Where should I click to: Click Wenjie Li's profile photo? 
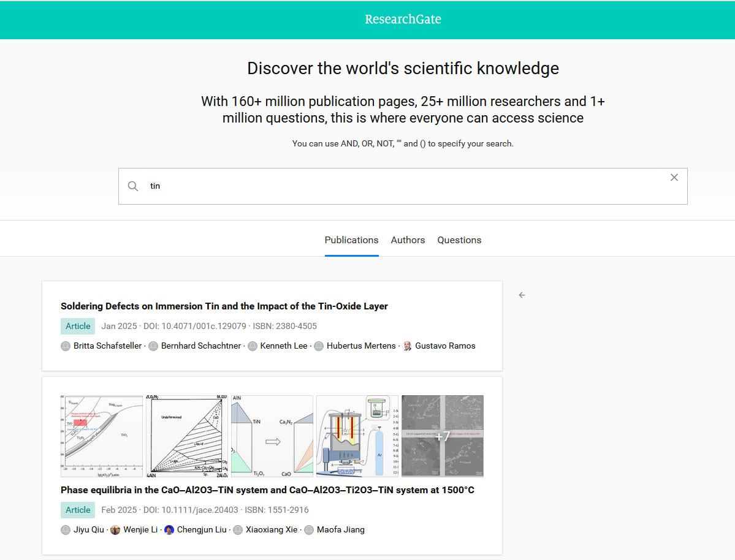115,529
